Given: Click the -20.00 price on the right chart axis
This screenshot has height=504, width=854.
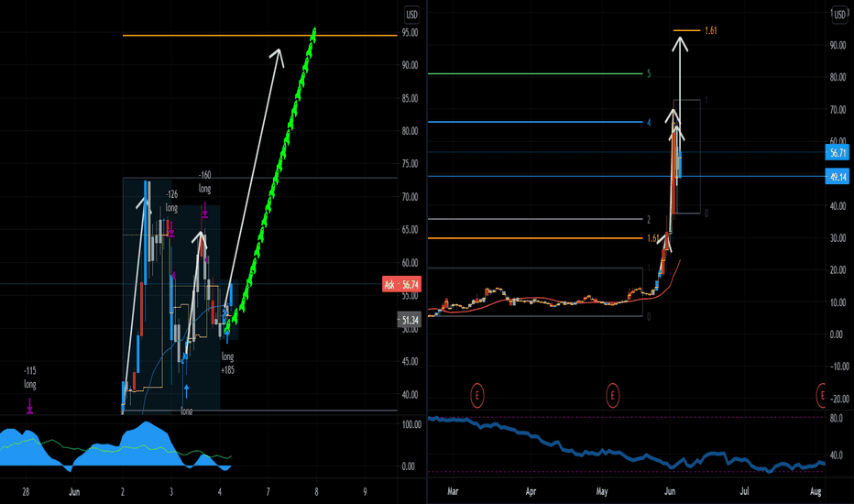Looking at the screenshot, I should [838, 399].
